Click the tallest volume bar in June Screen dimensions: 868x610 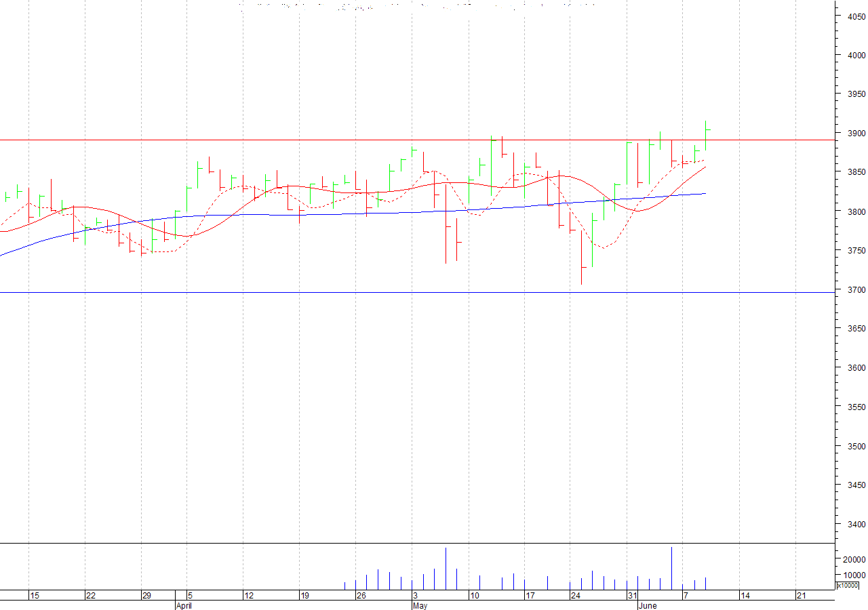click(x=671, y=568)
